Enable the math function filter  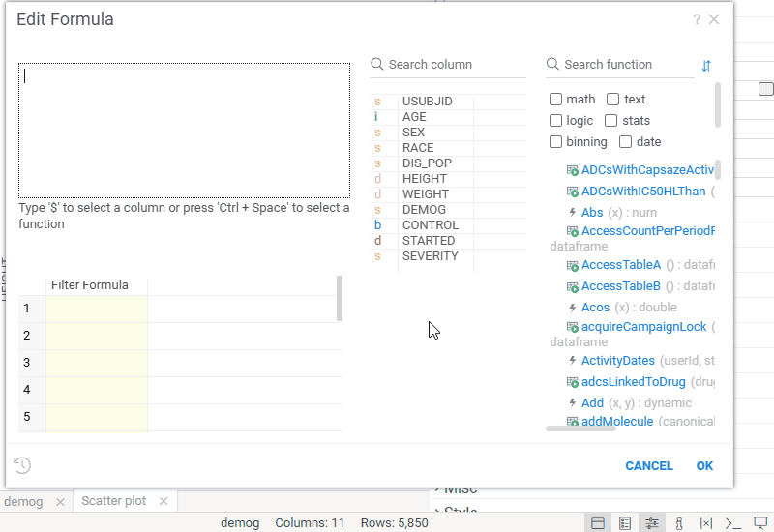555,100
